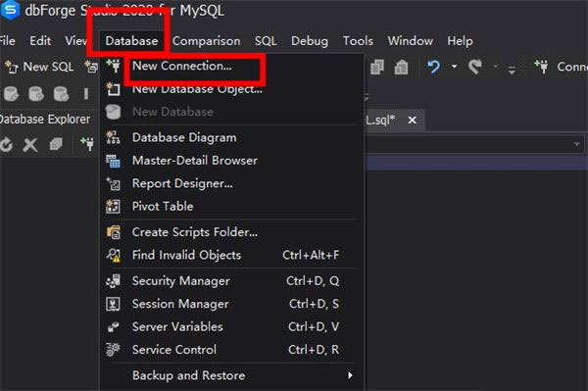Image resolution: width=588 pixels, height=391 pixels.
Task: Click the Security Manager icon
Action: pyautogui.click(x=113, y=281)
